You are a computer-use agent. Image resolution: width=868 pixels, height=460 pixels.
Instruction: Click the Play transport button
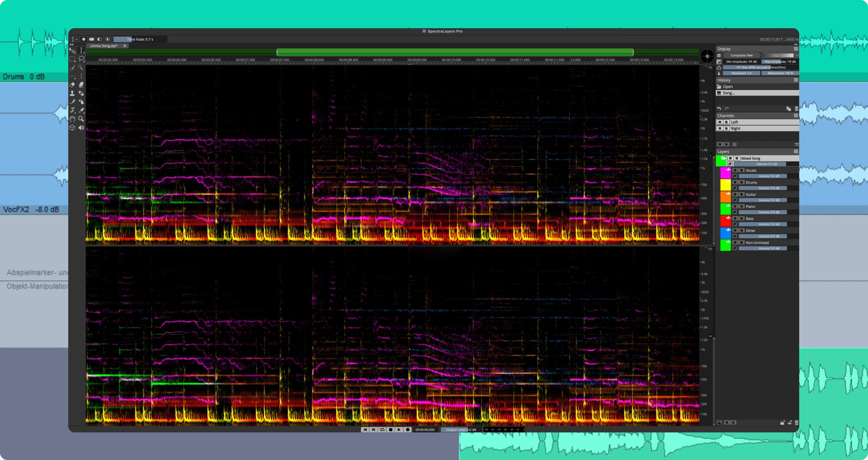[x=399, y=429]
